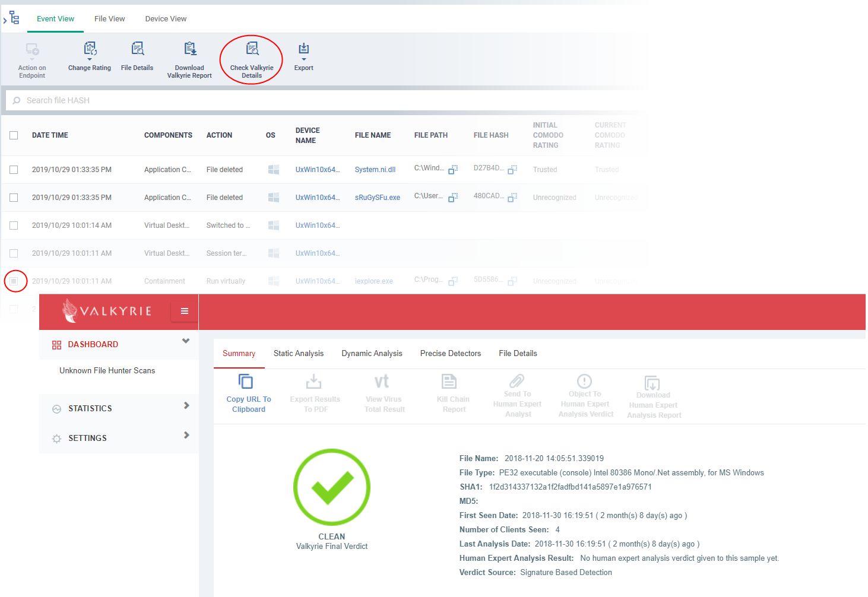Open the tree view panel icon
868x597 pixels.
(14, 18)
